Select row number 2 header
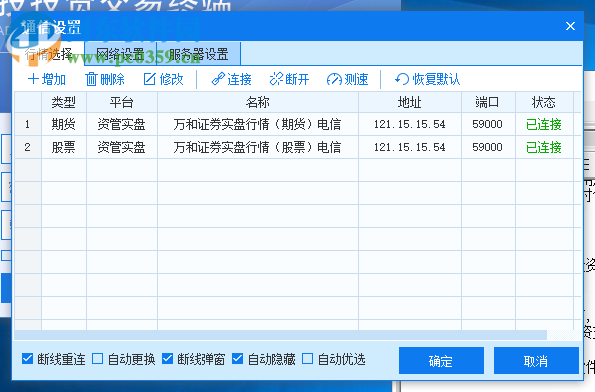This screenshot has width=595, height=392. pyautogui.click(x=28, y=147)
